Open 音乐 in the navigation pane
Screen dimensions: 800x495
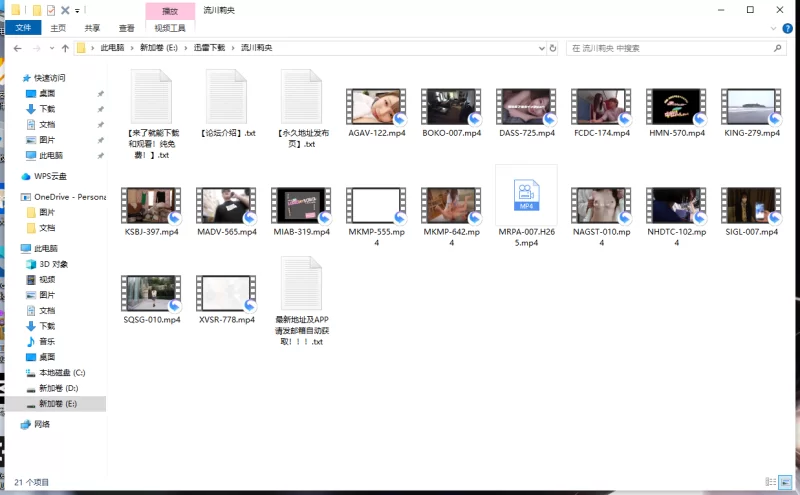[x=47, y=341]
